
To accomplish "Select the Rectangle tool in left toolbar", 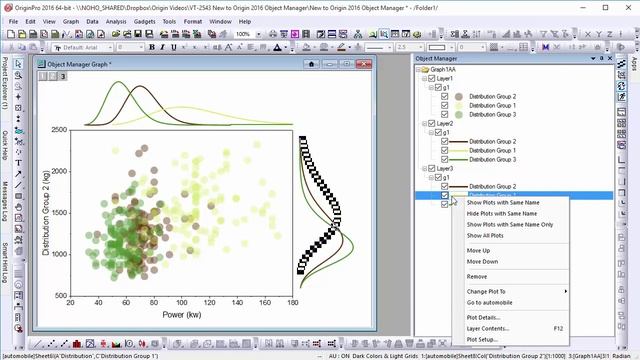I will coord(18,196).
